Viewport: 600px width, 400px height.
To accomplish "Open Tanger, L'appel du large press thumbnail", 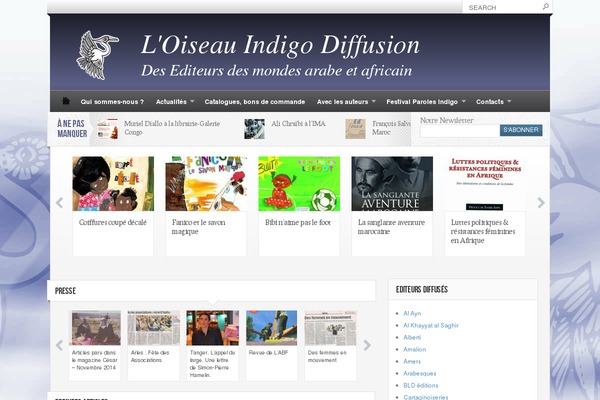I will 212,328.
